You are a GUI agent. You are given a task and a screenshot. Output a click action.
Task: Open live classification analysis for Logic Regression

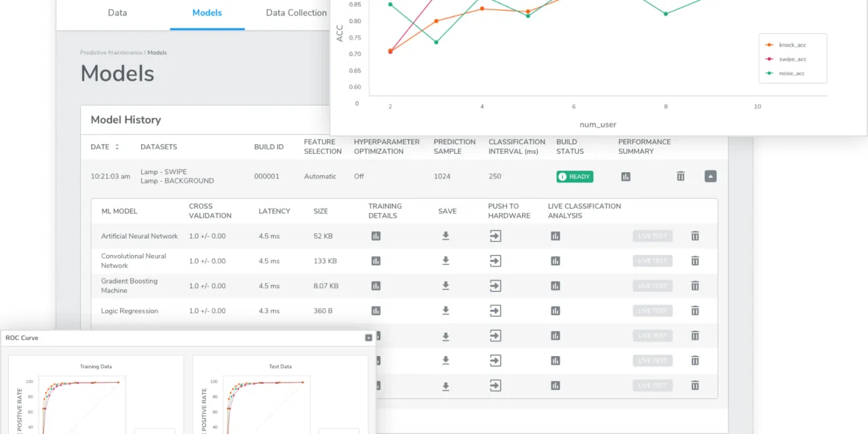[x=555, y=311]
